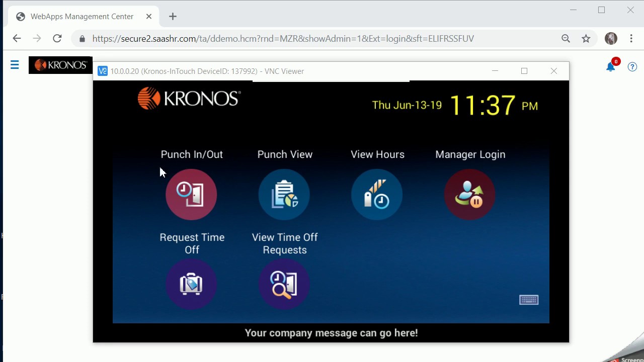The image size is (644, 362).
Task: Open the notifications bell icon
Action: coord(611,66)
